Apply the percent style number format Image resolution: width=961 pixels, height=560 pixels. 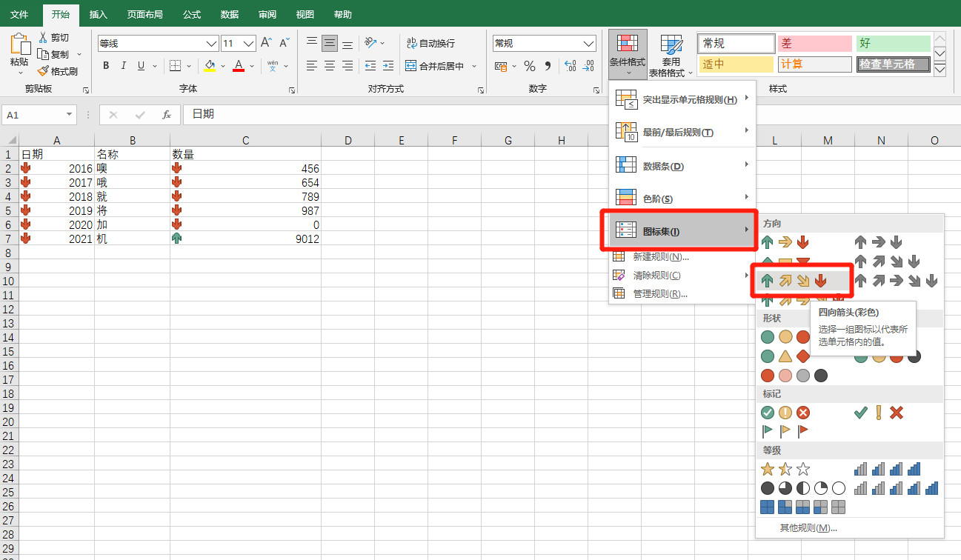[x=529, y=66]
